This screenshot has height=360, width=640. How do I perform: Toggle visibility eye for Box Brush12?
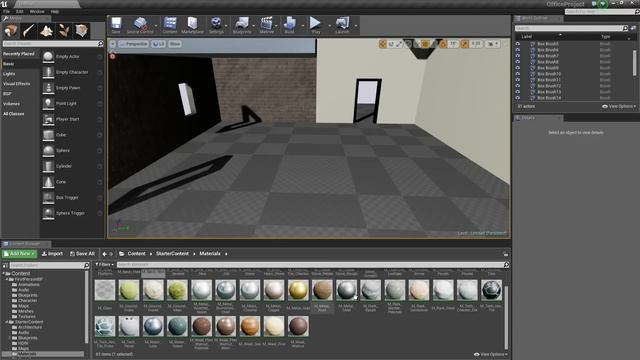pyautogui.click(x=518, y=86)
